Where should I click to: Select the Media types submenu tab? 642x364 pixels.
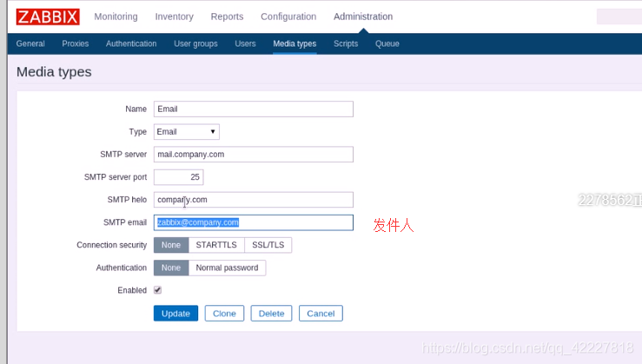tap(295, 43)
